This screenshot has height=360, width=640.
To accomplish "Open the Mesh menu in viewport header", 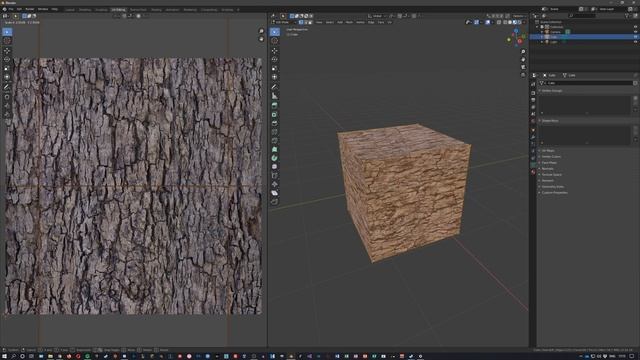I will [x=349, y=22].
